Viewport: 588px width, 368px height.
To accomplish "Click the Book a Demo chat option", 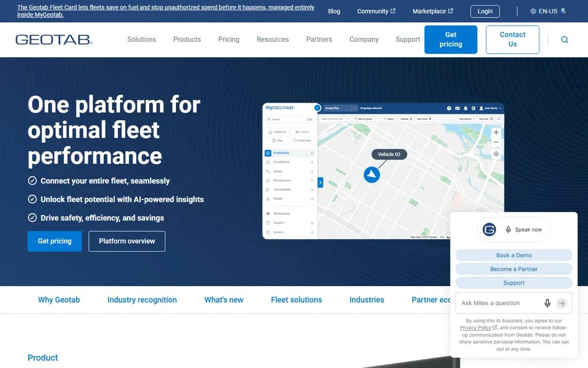I will point(514,255).
